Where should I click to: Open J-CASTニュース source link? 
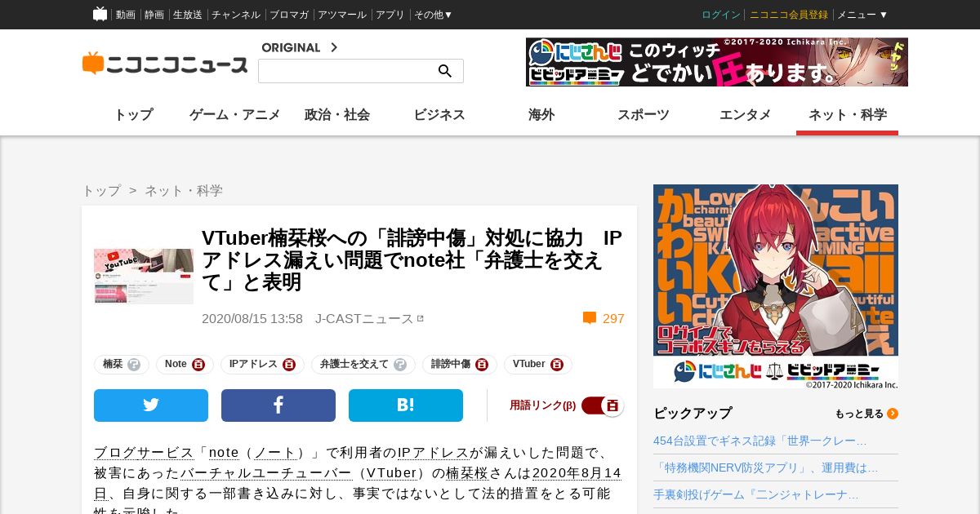point(364,318)
